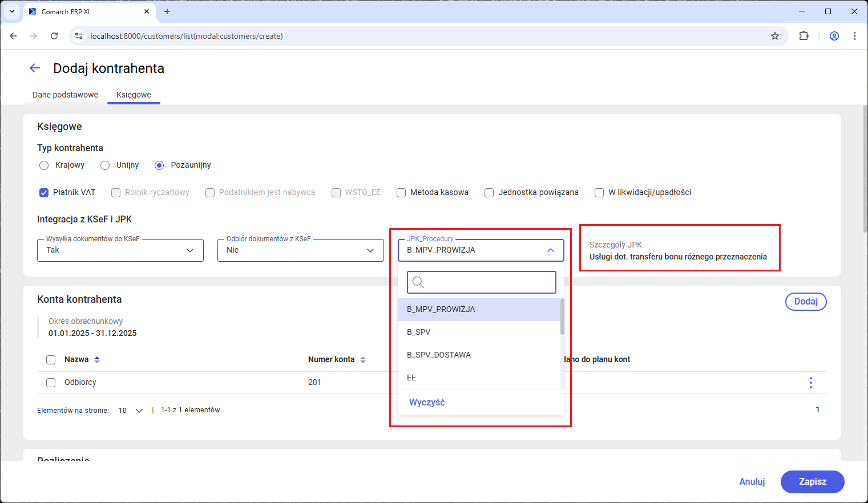
Task: Sort by Numer konta column arrows
Action: 363,360
